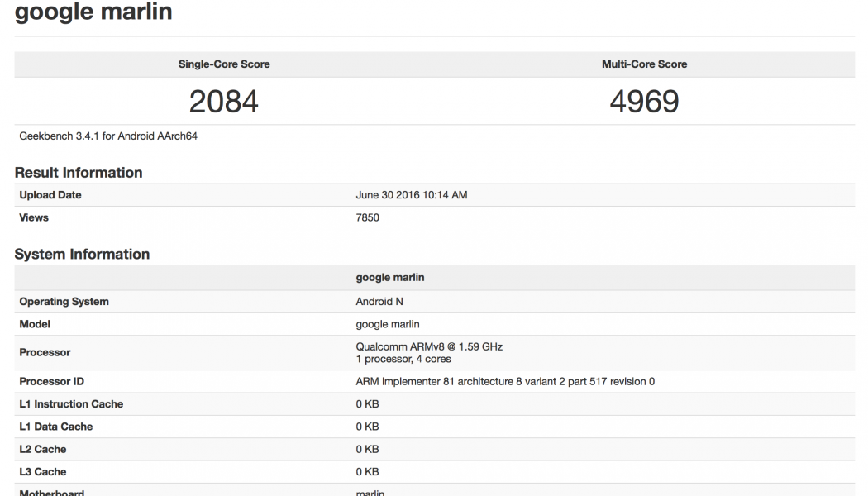Click the Geekbench 3.4.1 for Android text
Viewport: 868px width, 496px height.
tap(108, 136)
